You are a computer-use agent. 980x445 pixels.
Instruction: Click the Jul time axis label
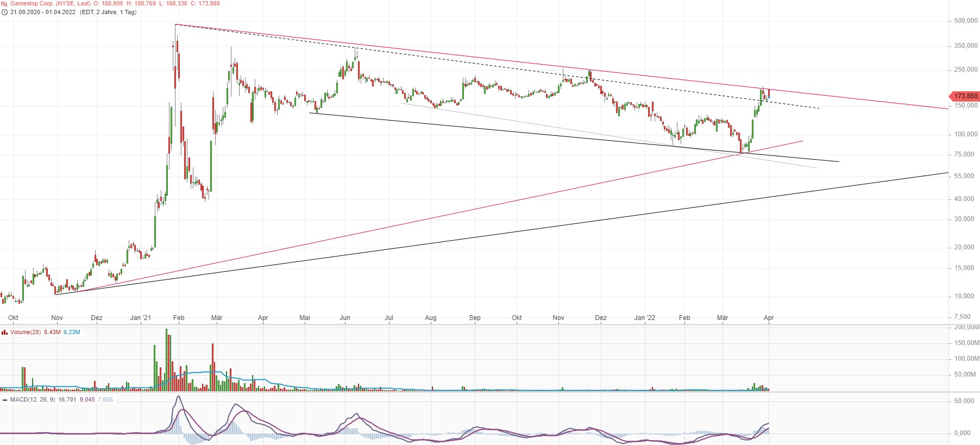tap(389, 318)
